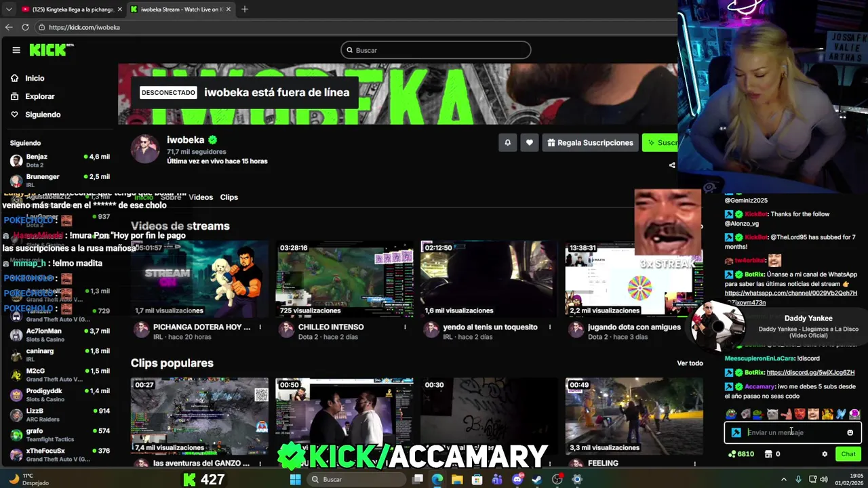The width and height of the screenshot is (868, 488).
Task: Open the WhatsApp channel link in chat
Action: point(791,293)
